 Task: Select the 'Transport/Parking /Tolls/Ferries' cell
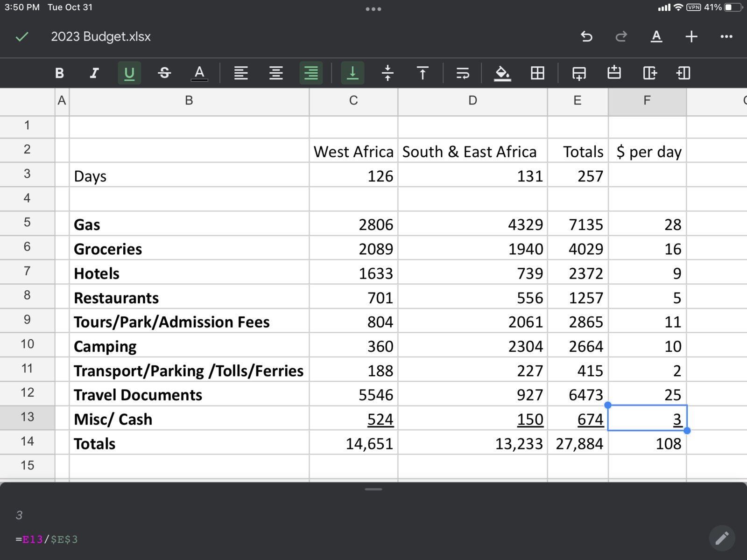pos(189,370)
